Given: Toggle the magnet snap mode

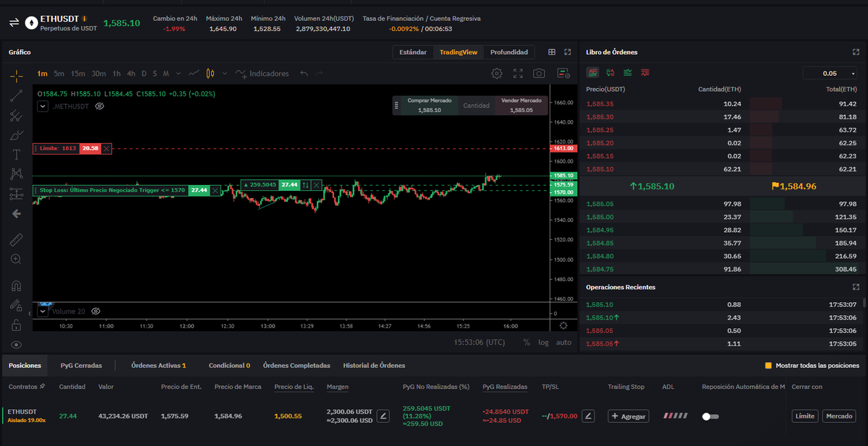Looking at the screenshot, I should (x=16, y=285).
